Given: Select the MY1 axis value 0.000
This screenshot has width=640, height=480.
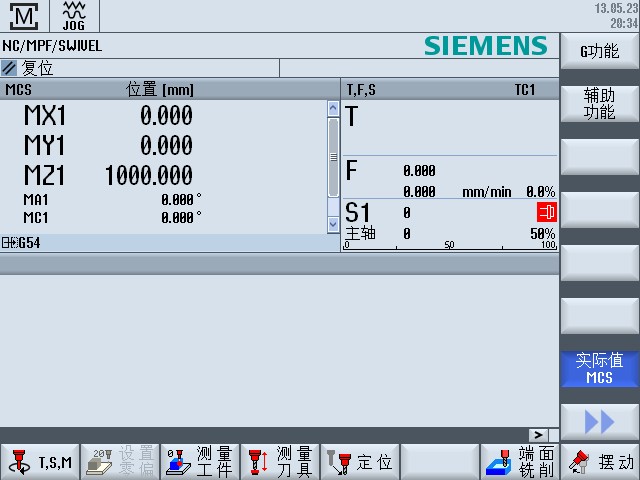Looking at the screenshot, I should (x=166, y=146).
